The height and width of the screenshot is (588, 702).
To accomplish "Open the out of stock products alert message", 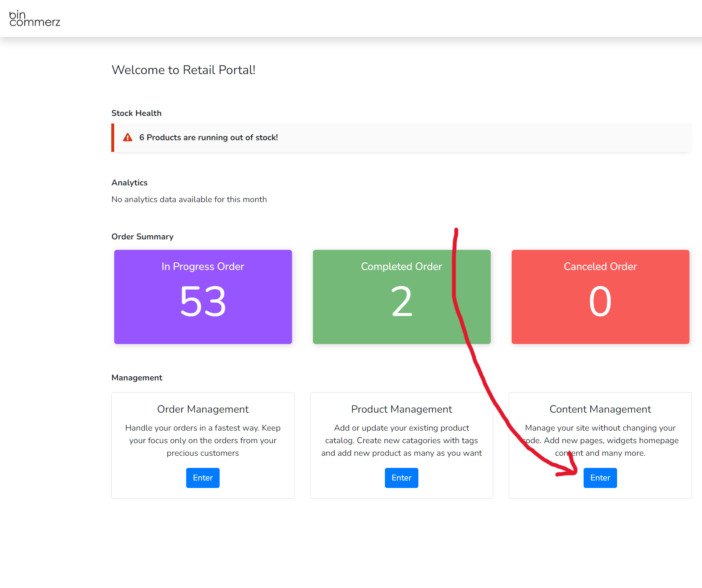I will (x=208, y=138).
